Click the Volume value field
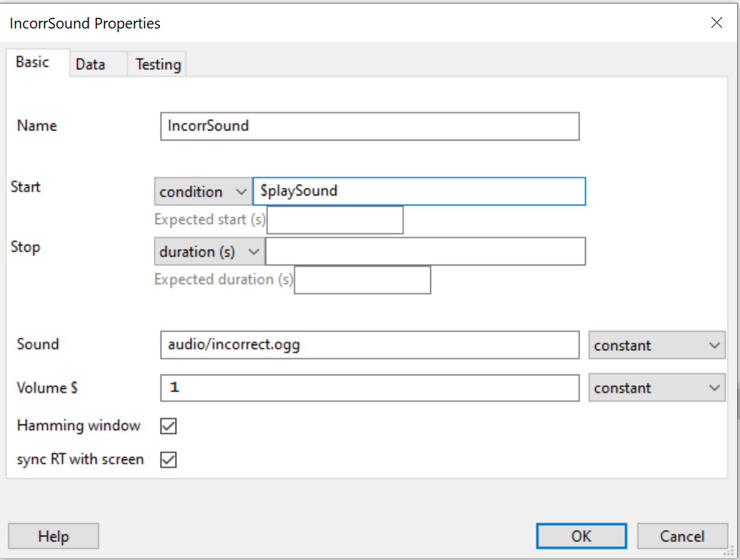 click(370, 388)
